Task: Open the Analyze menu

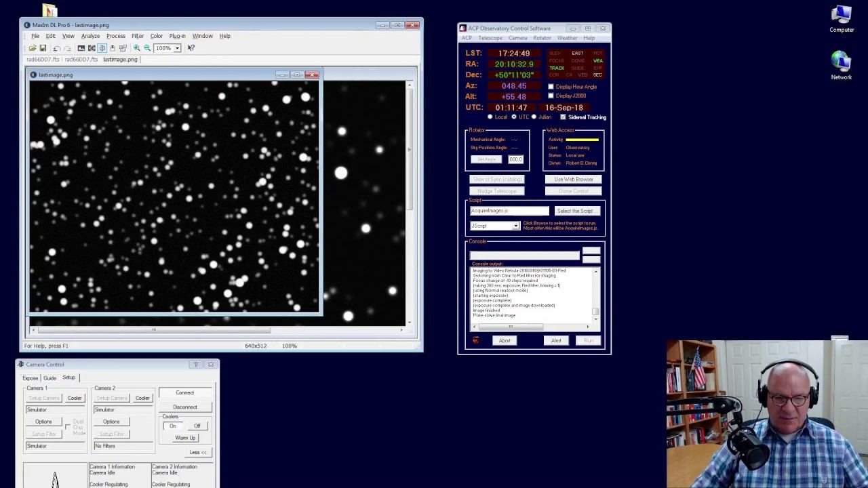Action: click(90, 36)
